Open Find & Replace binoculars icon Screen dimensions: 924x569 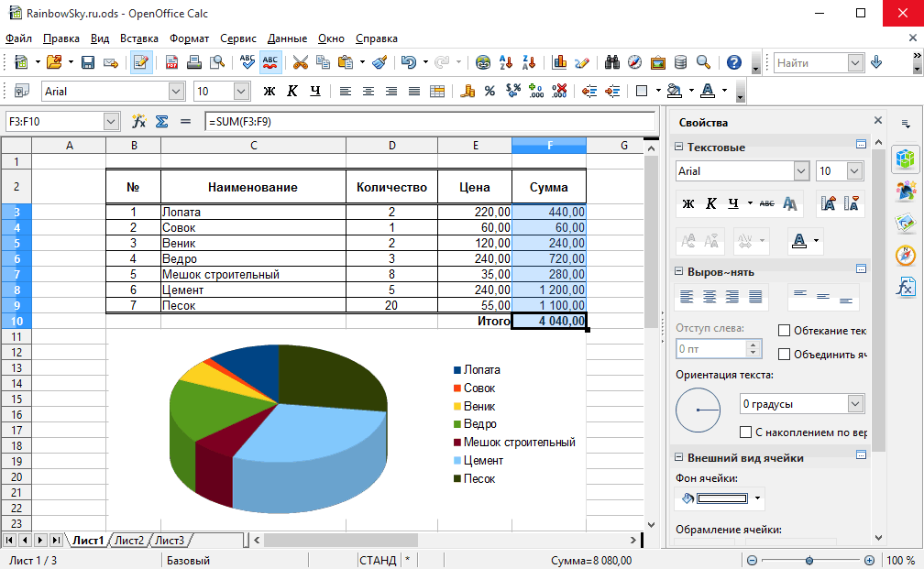(x=612, y=62)
